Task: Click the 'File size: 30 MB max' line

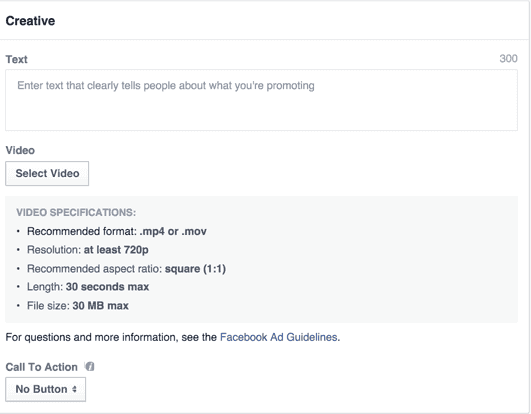Action: pos(78,306)
